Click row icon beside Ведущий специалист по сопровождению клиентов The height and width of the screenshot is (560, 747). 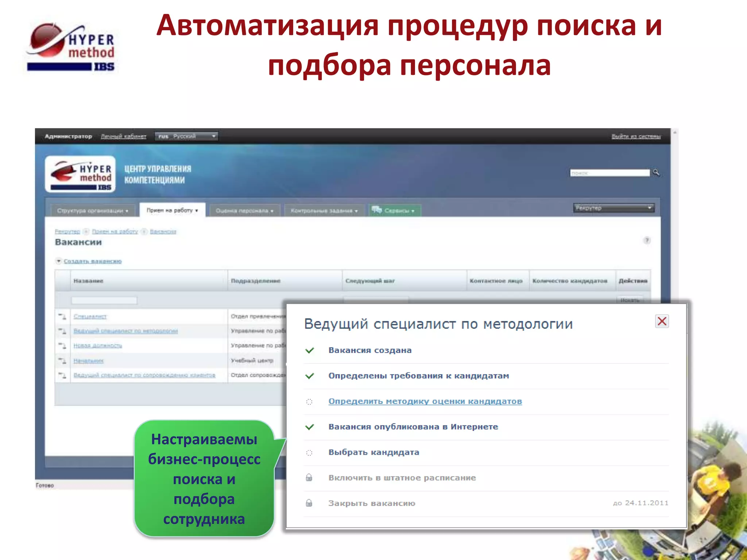click(x=63, y=375)
